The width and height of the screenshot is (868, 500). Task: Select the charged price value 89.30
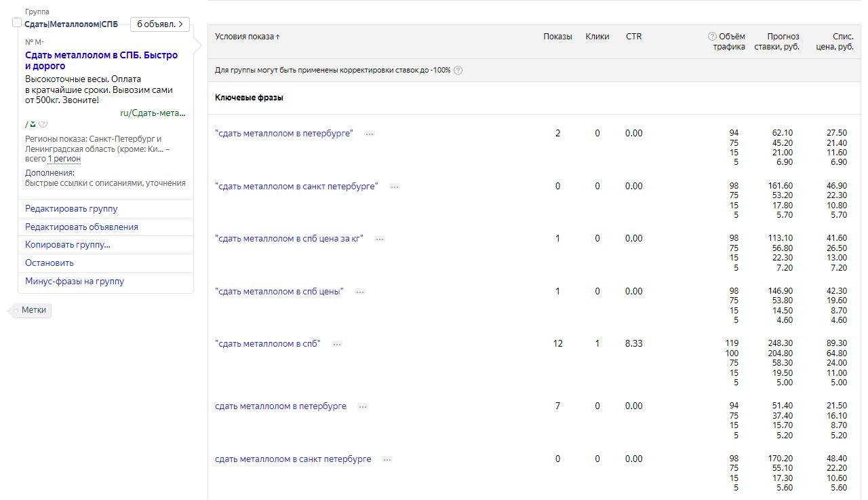coord(836,343)
